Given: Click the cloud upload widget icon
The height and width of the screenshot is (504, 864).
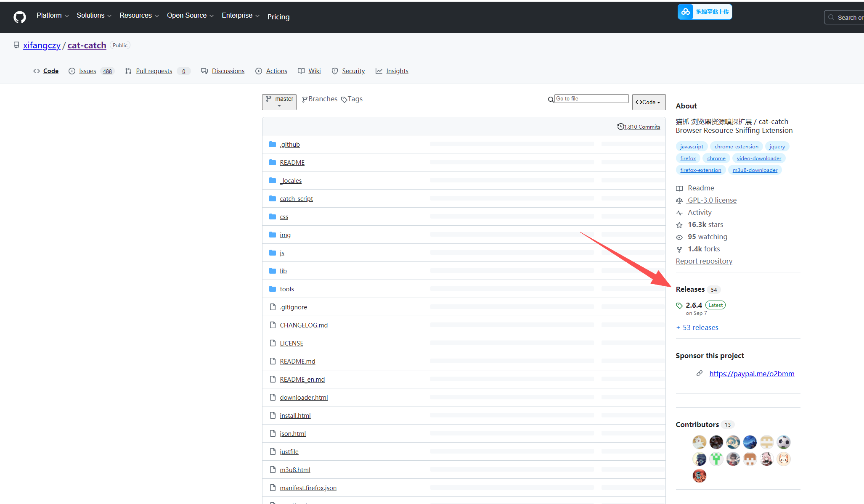Looking at the screenshot, I should click(x=686, y=12).
